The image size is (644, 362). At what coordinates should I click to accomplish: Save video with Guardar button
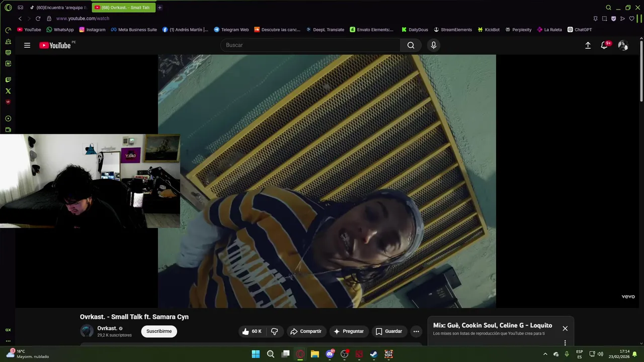tap(389, 331)
